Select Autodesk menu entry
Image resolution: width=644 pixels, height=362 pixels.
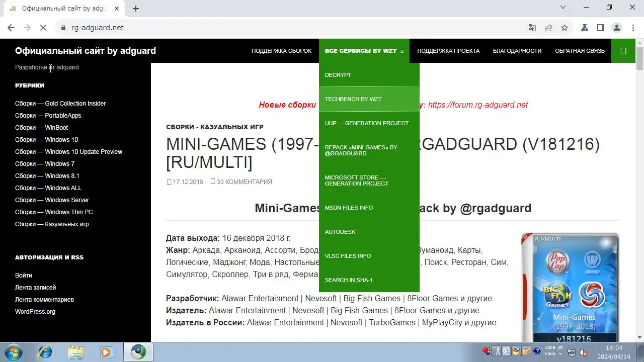(369, 232)
